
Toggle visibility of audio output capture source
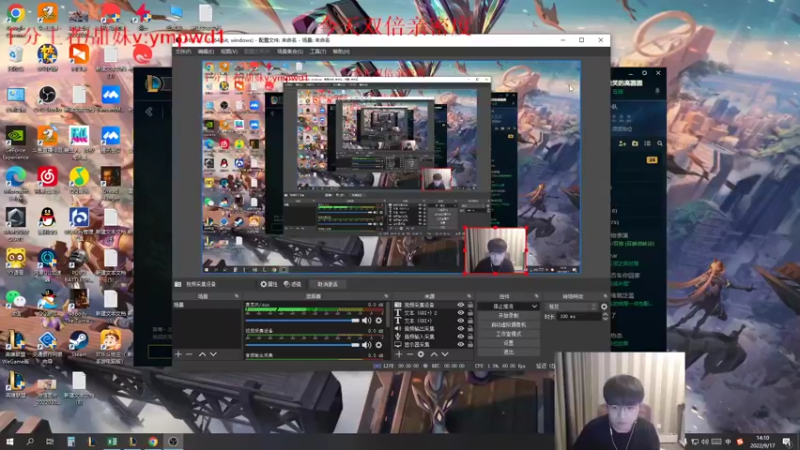(461, 329)
